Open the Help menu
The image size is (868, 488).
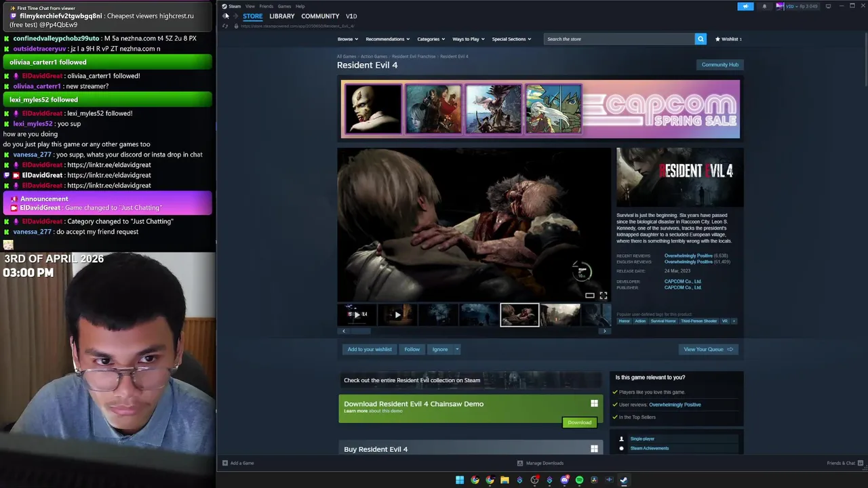coord(300,6)
